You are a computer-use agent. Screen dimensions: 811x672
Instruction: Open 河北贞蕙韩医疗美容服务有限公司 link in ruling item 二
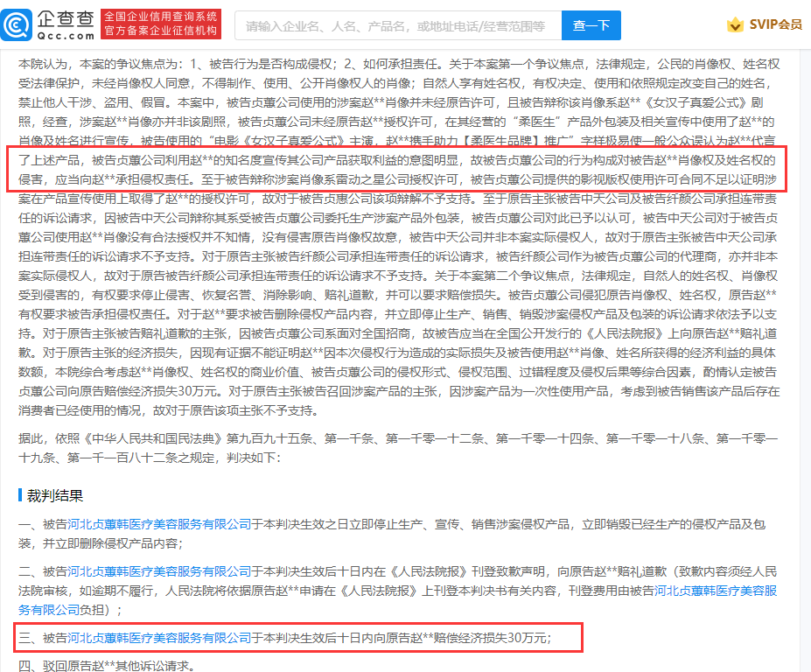coord(159,571)
